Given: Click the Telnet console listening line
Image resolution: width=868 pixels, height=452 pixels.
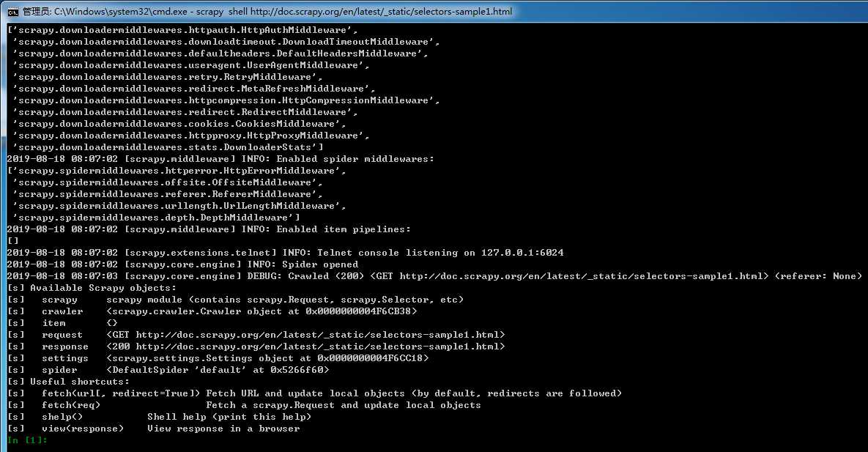Looking at the screenshot, I should coord(286,253).
